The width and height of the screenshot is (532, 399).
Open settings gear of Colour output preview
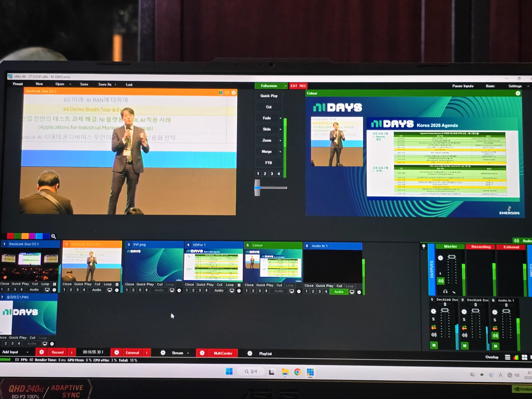click(x=518, y=93)
